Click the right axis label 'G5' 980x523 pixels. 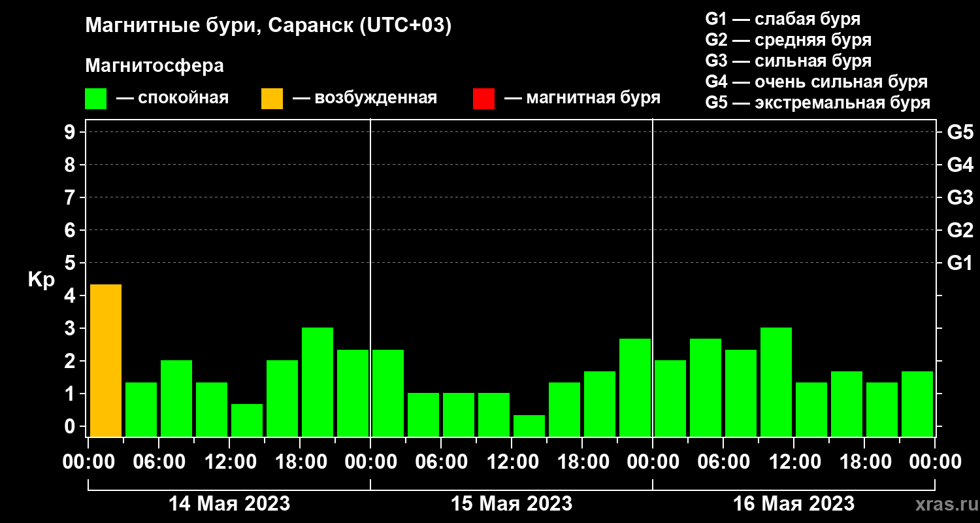pyautogui.click(x=960, y=132)
